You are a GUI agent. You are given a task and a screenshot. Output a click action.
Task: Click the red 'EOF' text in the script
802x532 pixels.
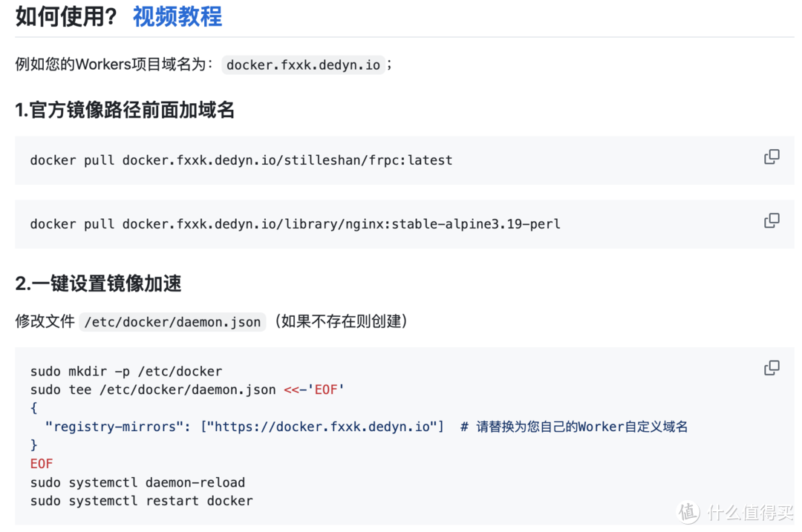pyautogui.click(x=41, y=463)
